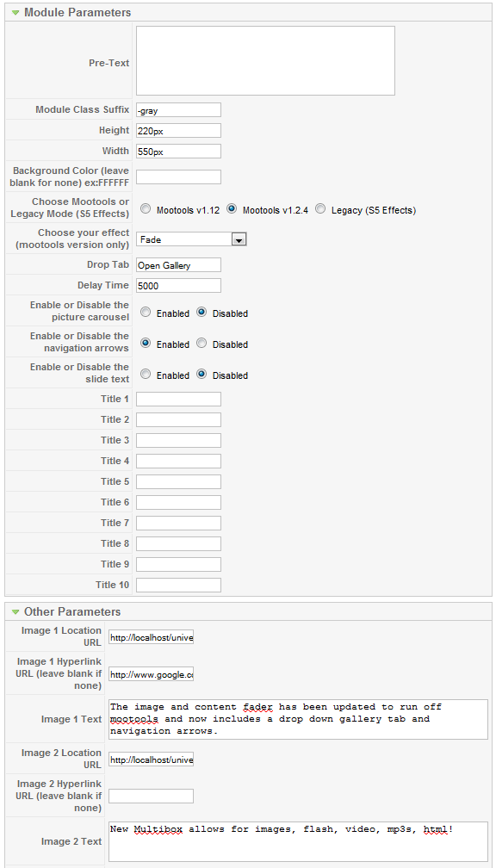Click the Delay Time field
496x868 pixels.
(x=179, y=286)
